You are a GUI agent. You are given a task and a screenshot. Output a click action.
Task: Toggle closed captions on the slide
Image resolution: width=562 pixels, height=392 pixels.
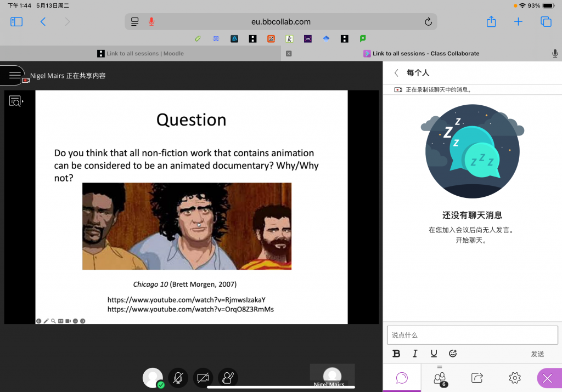(60, 321)
